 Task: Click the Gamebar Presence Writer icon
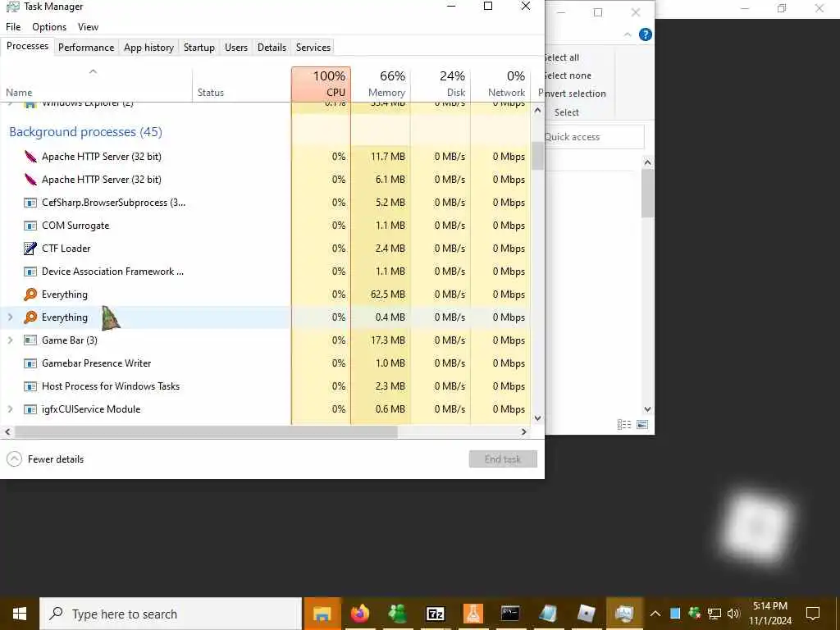pyautogui.click(x=30, y=363)
